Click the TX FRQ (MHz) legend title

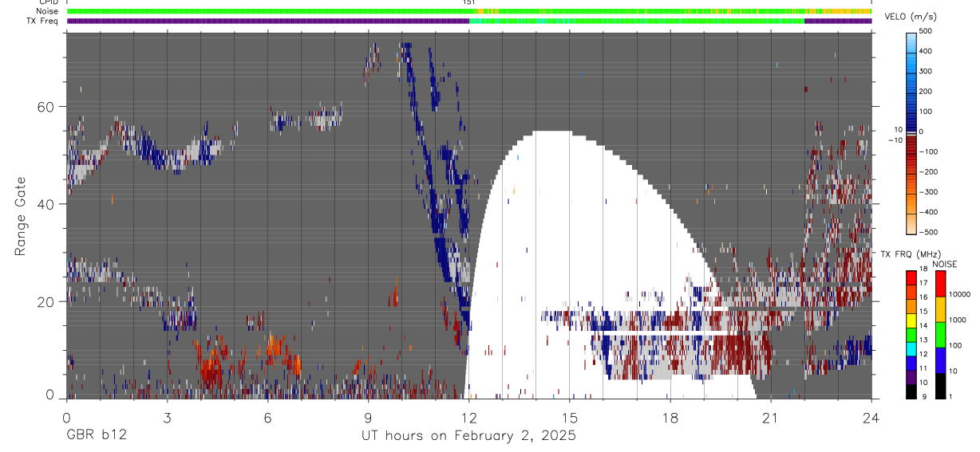point(911,254)
